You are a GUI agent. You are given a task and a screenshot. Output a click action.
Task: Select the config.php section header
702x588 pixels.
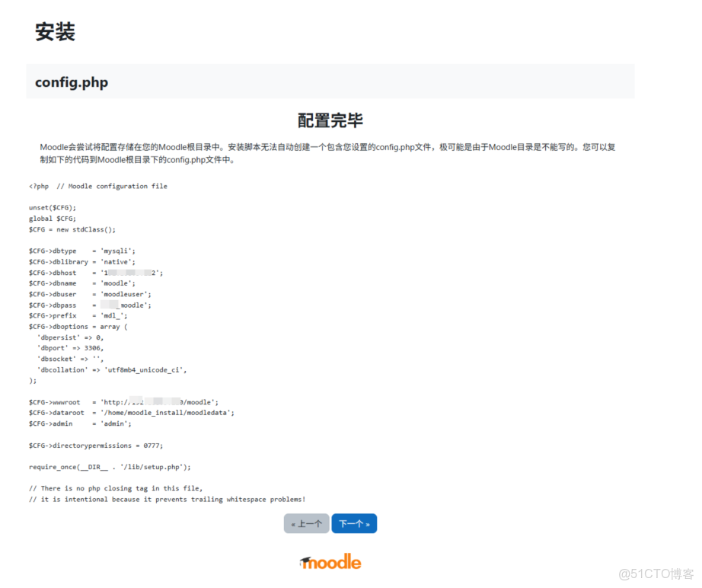[x=71, y=81]
